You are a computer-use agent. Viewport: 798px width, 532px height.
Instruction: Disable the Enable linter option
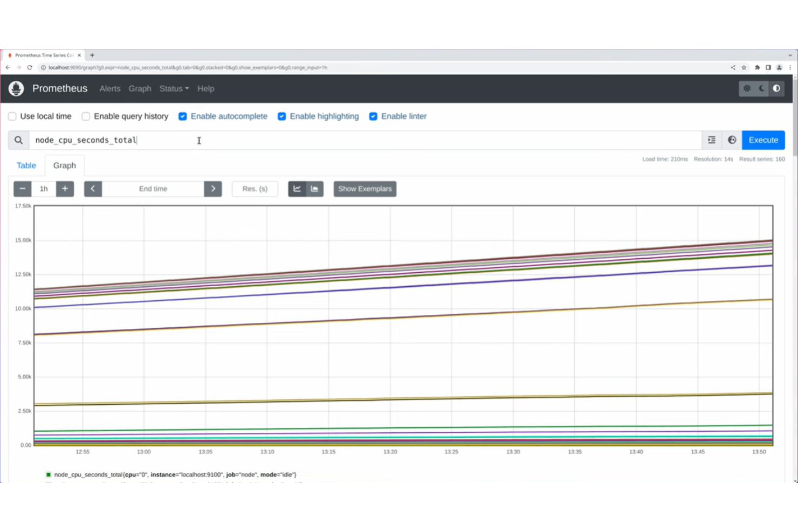[x=373, y=116]
